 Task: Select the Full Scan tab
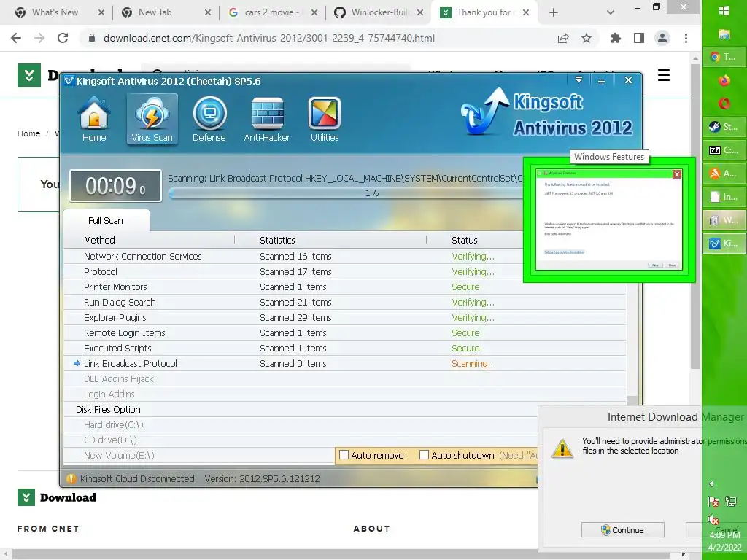point(106,220)
